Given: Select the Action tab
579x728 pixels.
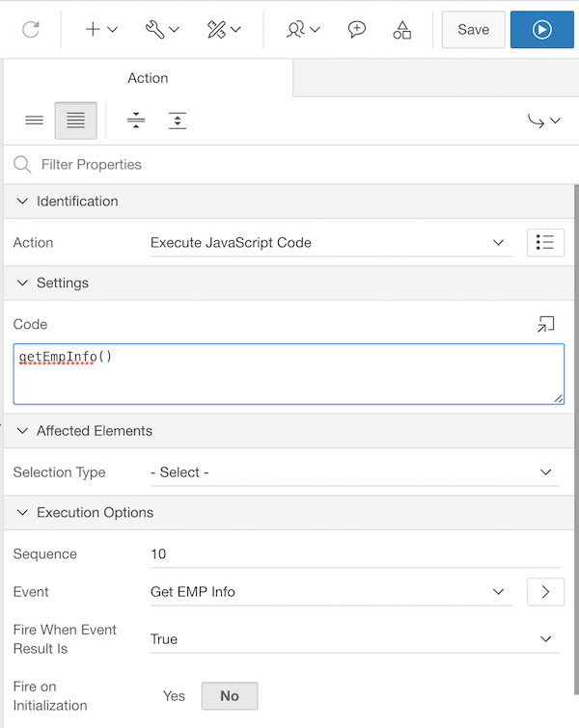Looking at the screenshot, I should pyautogui.click(x=148, y=78).
